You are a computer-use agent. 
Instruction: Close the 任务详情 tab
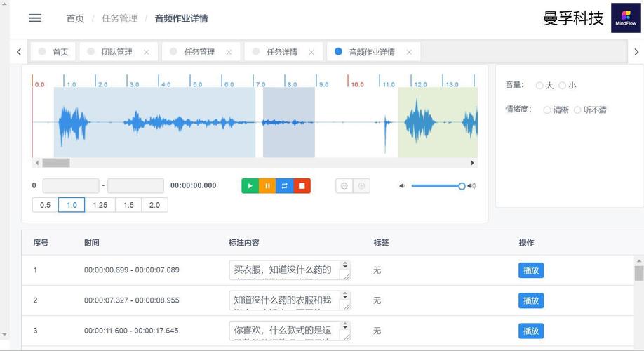click(311, 52)
